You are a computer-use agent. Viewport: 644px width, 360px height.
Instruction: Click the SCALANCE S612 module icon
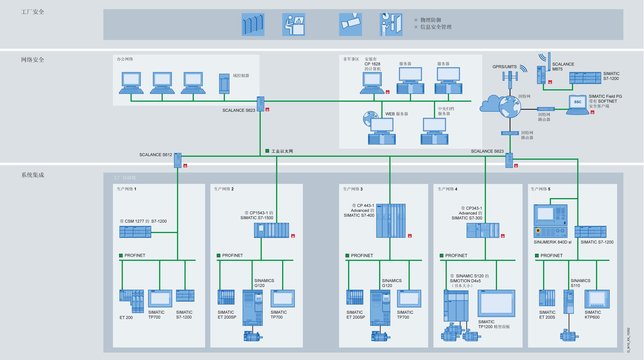click(x=177, y=160)
